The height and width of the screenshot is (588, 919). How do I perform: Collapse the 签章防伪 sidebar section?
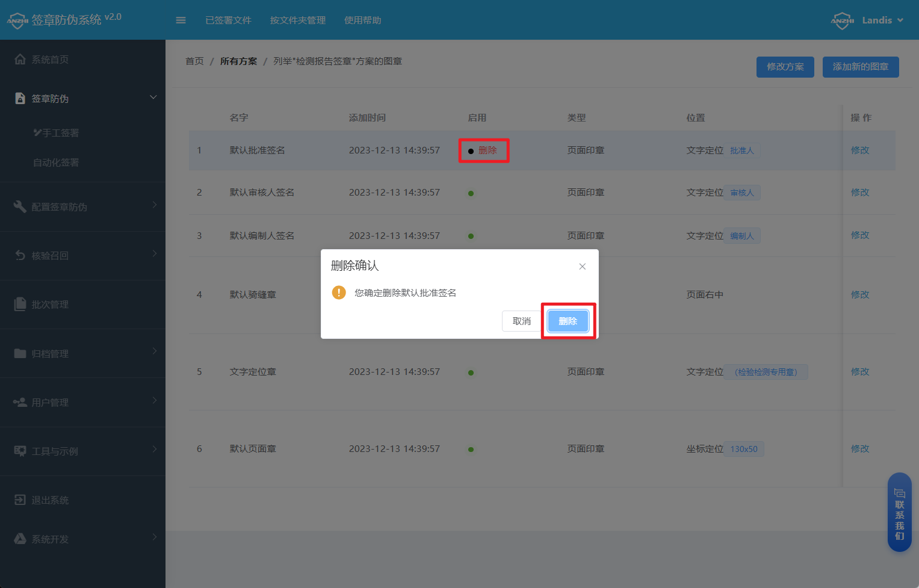coord(153,97)
